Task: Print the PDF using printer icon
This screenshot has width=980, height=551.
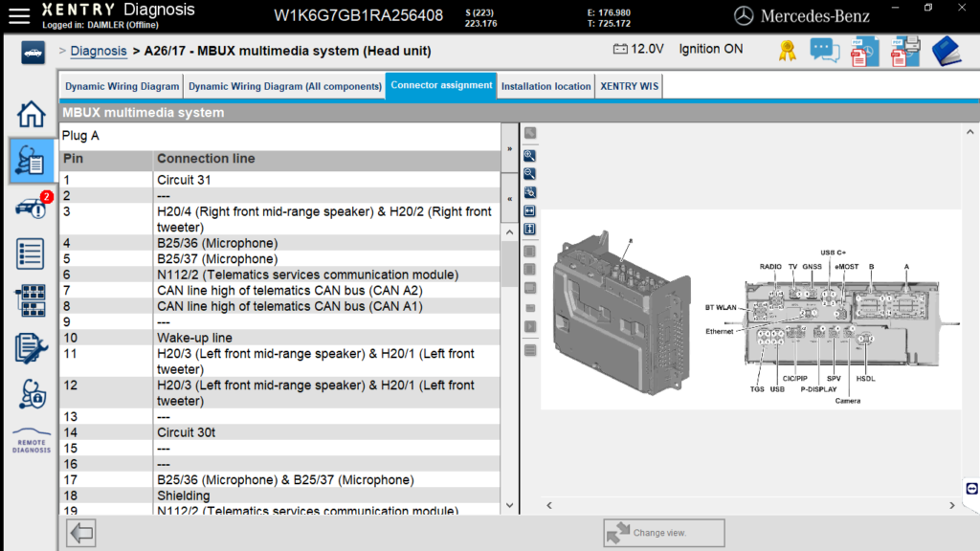Action: tap(905, 51)
